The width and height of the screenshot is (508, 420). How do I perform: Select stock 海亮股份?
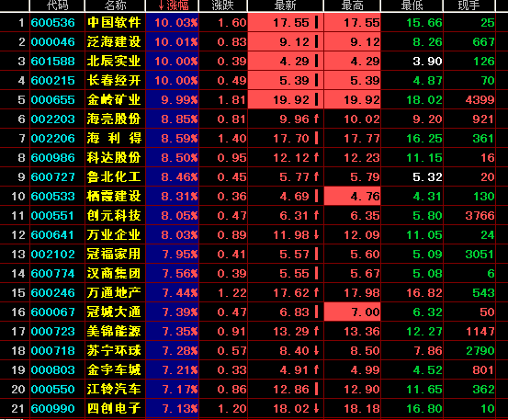point(114,119)
